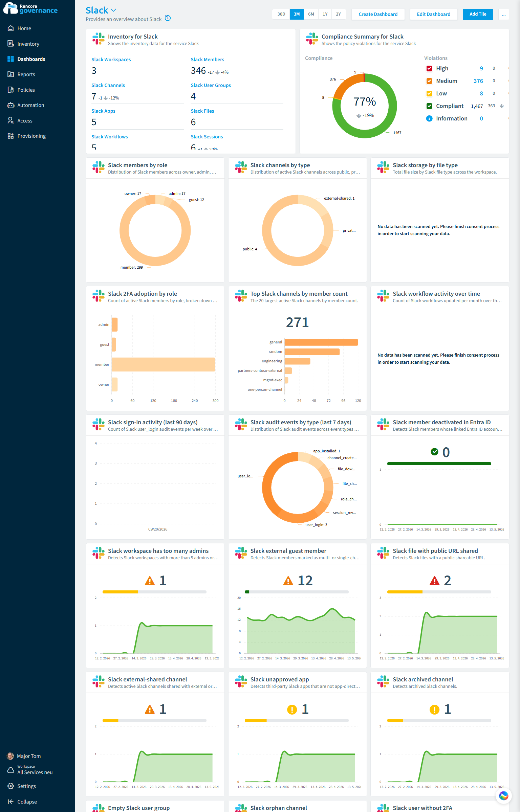The height and width of the screenshot is (812, 520).
Task: Select the 6M time range
Action: [x=311, y=14]
